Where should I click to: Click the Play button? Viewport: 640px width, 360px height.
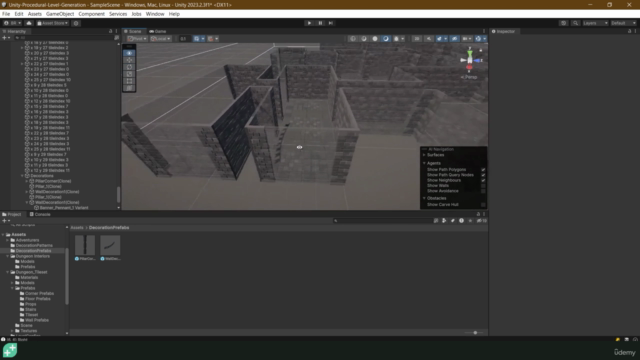pyautogui.click(x=309, y=23)
